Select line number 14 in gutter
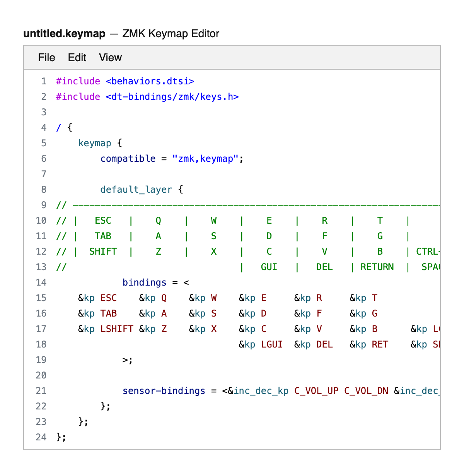 click(x=41, y=283)
